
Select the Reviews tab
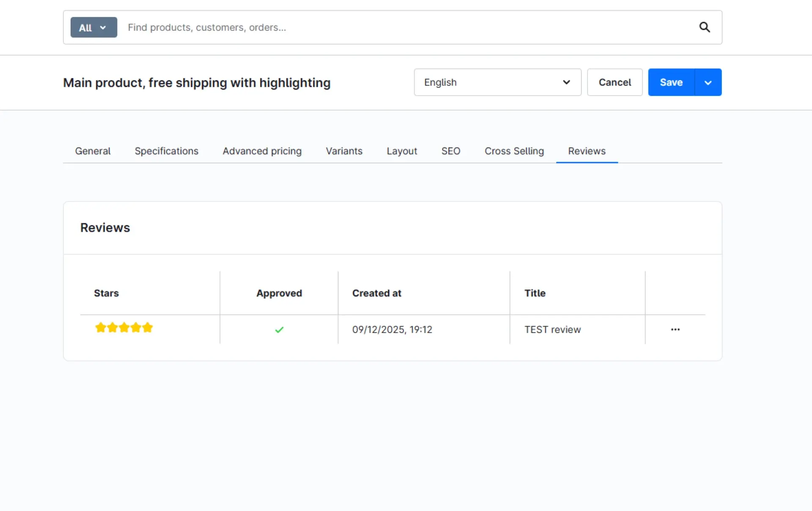[587, 151]
